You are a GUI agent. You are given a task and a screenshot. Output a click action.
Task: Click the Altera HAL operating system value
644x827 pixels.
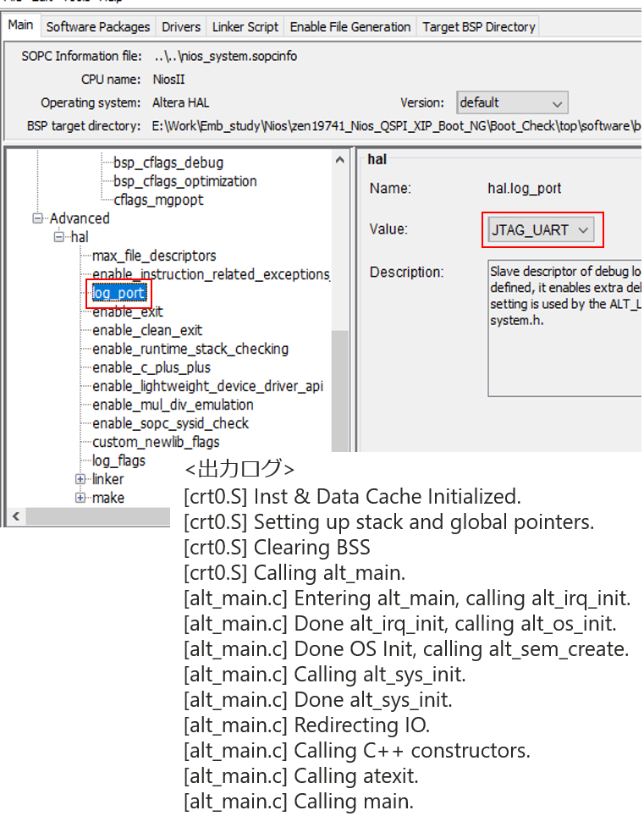[181, 103]
